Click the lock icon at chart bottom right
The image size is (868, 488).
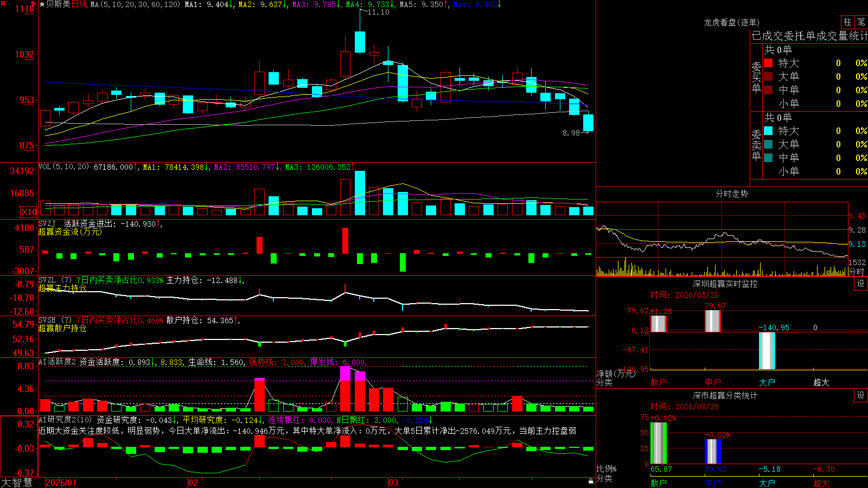[x=591, y=481]
